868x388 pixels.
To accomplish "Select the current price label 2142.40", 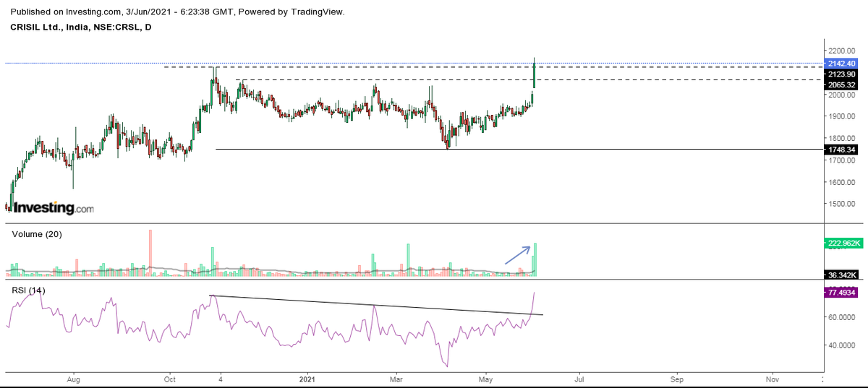I will coord(842,64).
